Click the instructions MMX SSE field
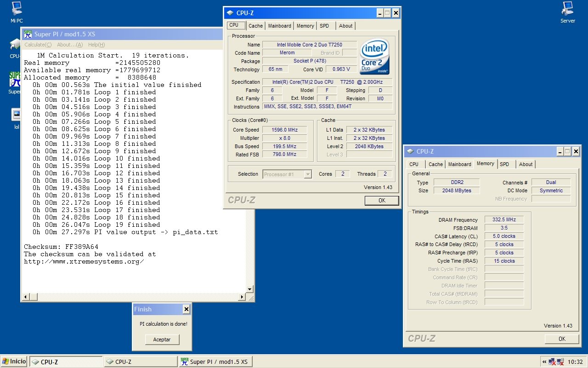Viewport: 588px width, 368px height. pos(328,107)
